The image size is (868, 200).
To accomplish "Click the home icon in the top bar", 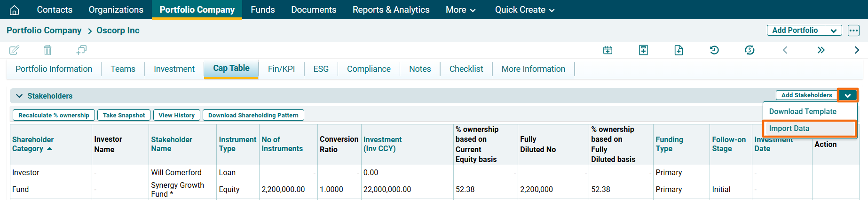I will 15,10.
